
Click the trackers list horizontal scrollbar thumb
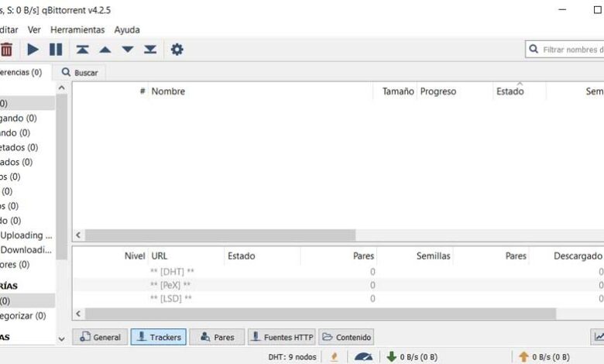tap(321, 314)
